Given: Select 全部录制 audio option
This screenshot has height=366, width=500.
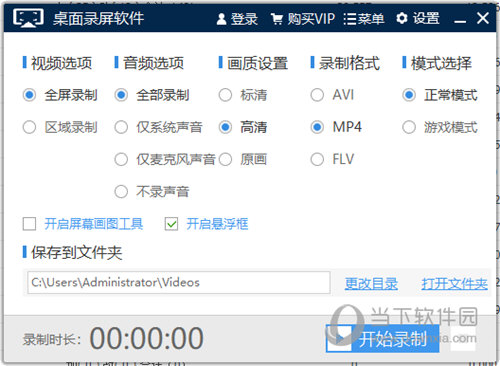Looking at the screenshot, I should tap(152, 95).
